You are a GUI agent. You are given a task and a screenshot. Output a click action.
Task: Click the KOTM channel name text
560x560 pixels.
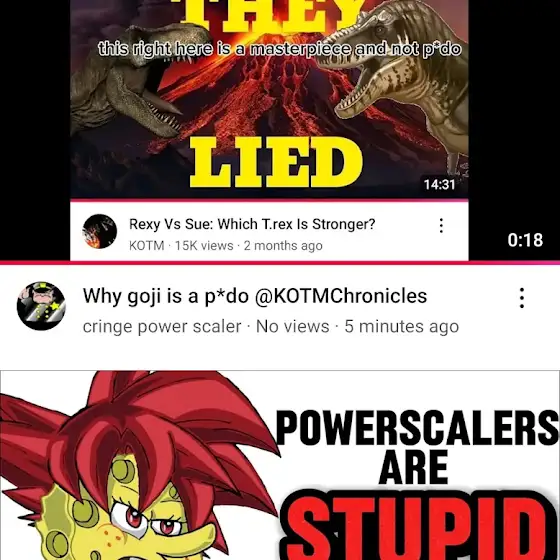click(x=146, y=246)
